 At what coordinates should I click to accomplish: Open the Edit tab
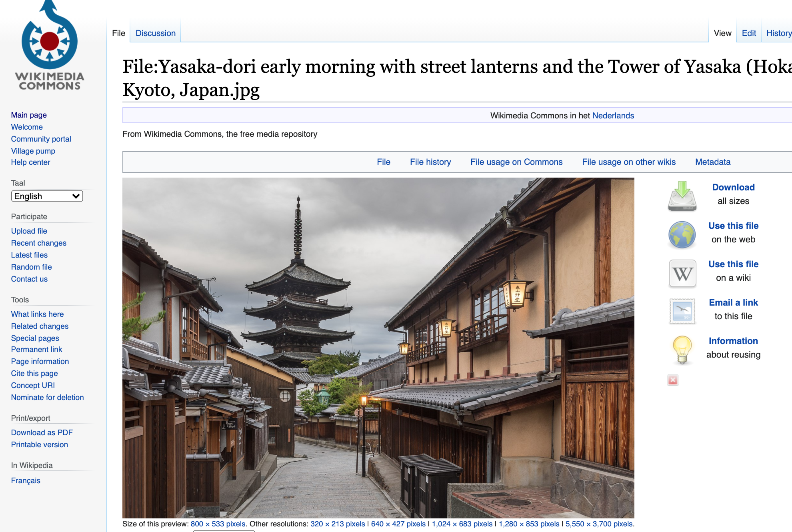coord(748,33)
